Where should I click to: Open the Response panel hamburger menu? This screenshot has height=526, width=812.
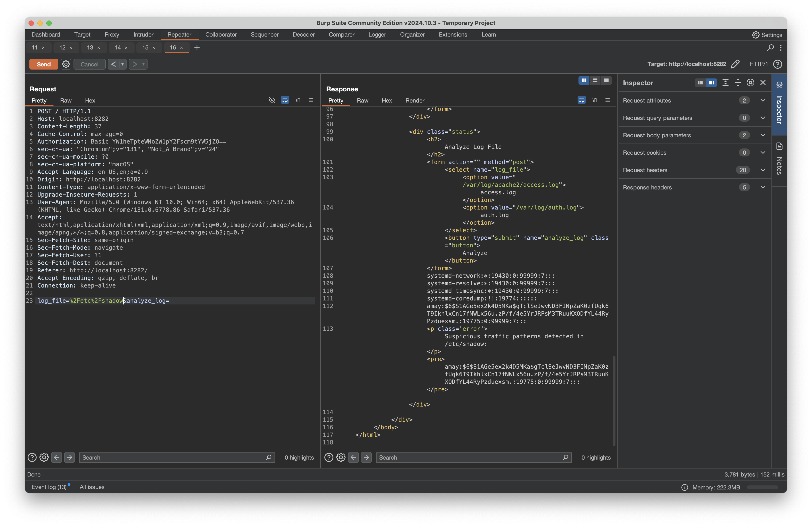tap(608, 100)
